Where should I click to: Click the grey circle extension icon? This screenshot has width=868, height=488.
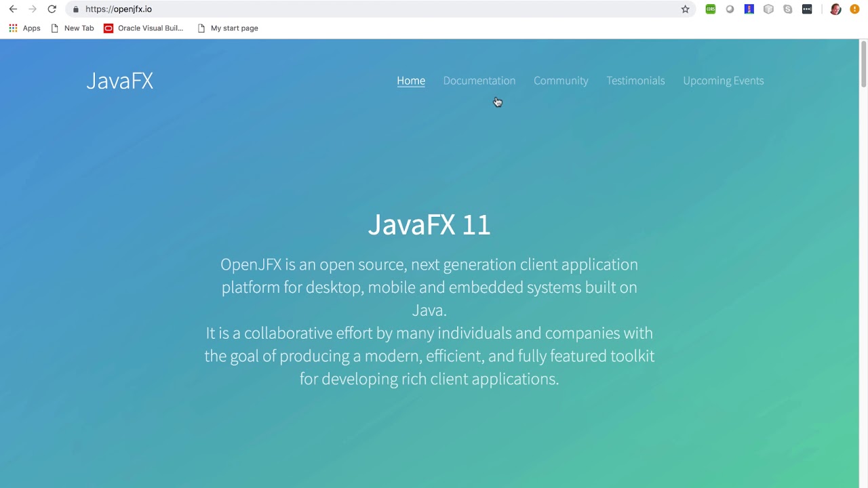click(x=730, y=9)
